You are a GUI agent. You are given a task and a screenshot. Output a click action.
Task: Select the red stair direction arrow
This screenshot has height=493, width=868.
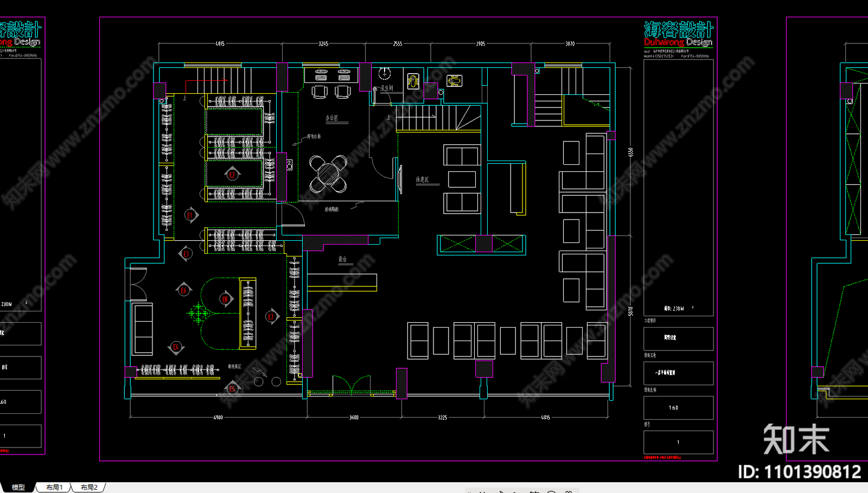(x=207, y=86)
